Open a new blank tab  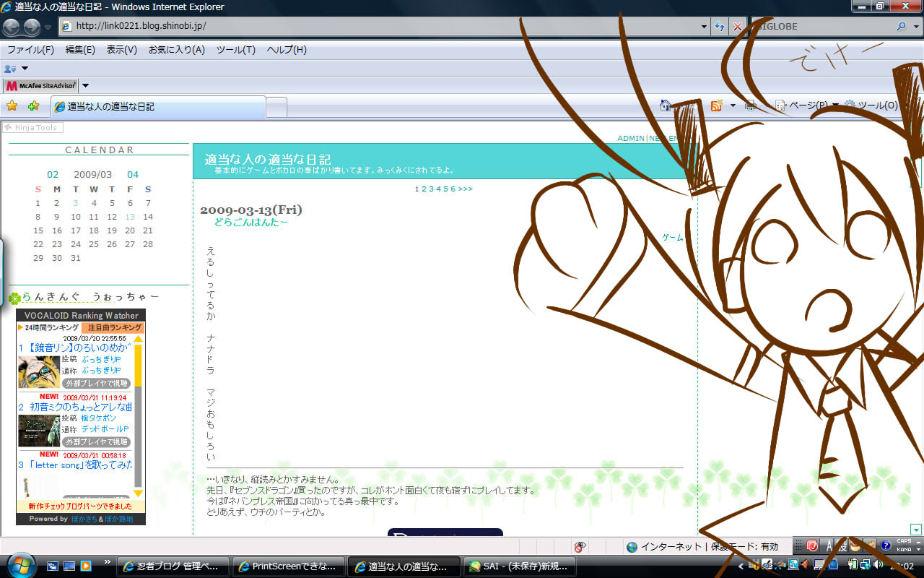276,107
